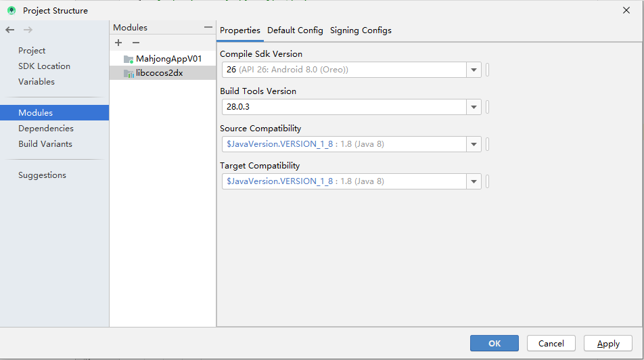The width and height of the screenshot is (644, 360).
Task: Remove selected module with minus icon
Action: [x=135, y=43]
